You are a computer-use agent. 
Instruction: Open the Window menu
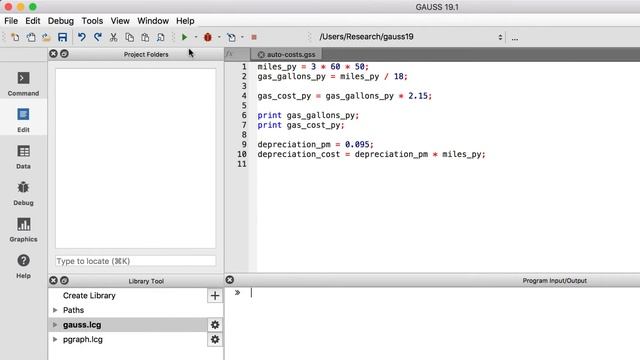[x=153, y=21]
